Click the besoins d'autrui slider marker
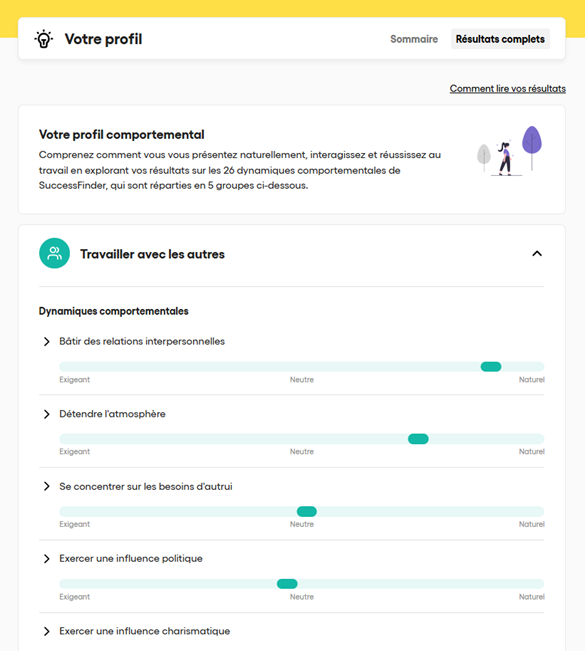 (307, 512)
